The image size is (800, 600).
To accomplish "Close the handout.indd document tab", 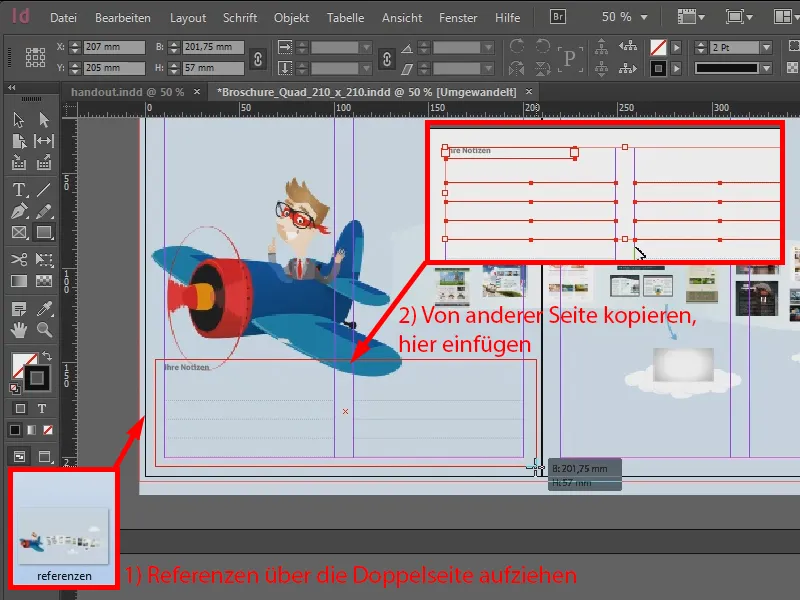I will pos(197,92).
